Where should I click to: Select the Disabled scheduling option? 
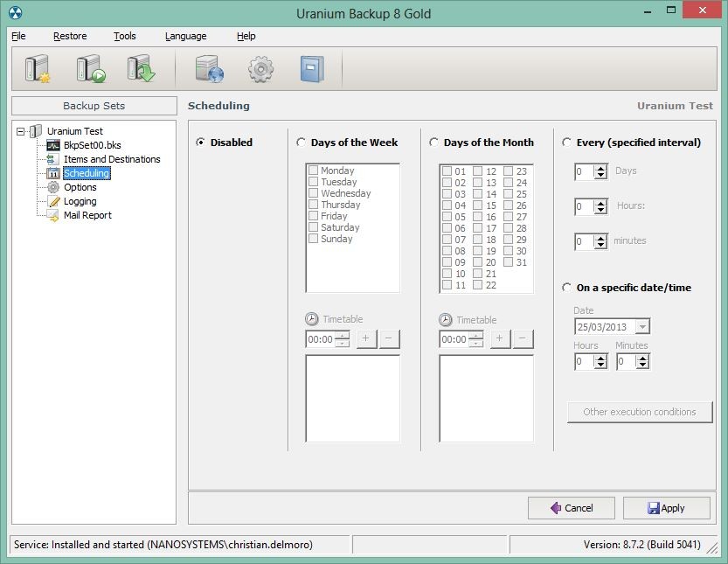tap(200, 143)
